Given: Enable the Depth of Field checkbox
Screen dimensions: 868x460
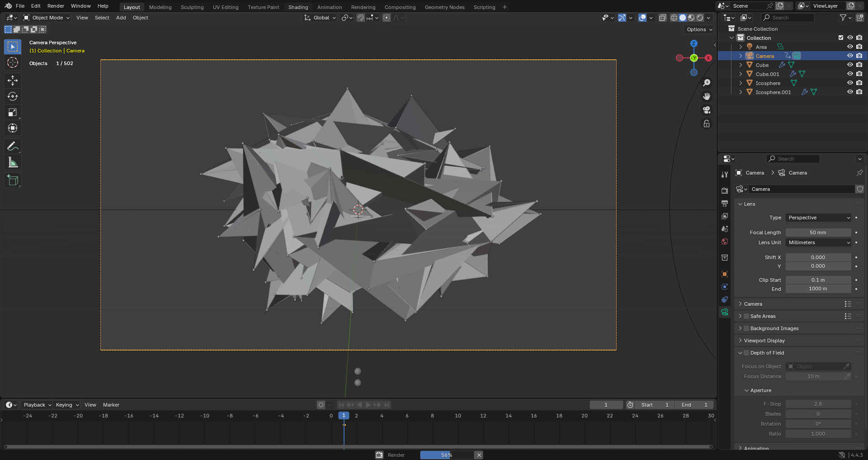Looking at the screenshot, I should (746, 353).
